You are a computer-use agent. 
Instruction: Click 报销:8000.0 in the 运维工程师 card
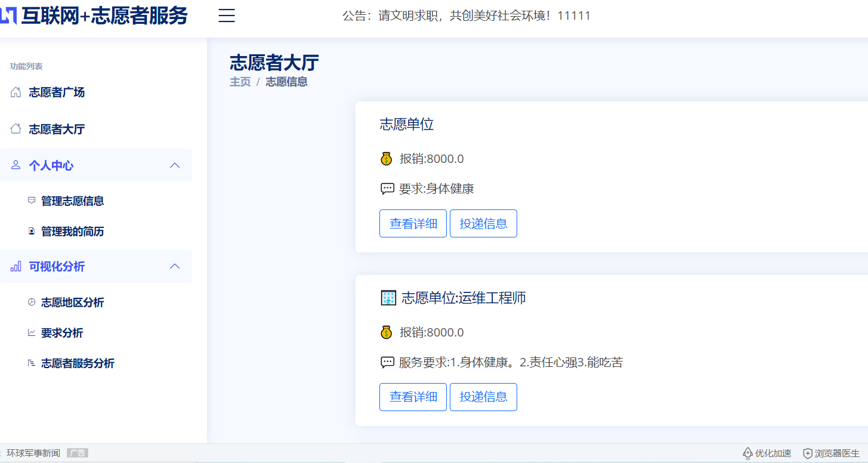pyautogui.click(x=431, y=332)
